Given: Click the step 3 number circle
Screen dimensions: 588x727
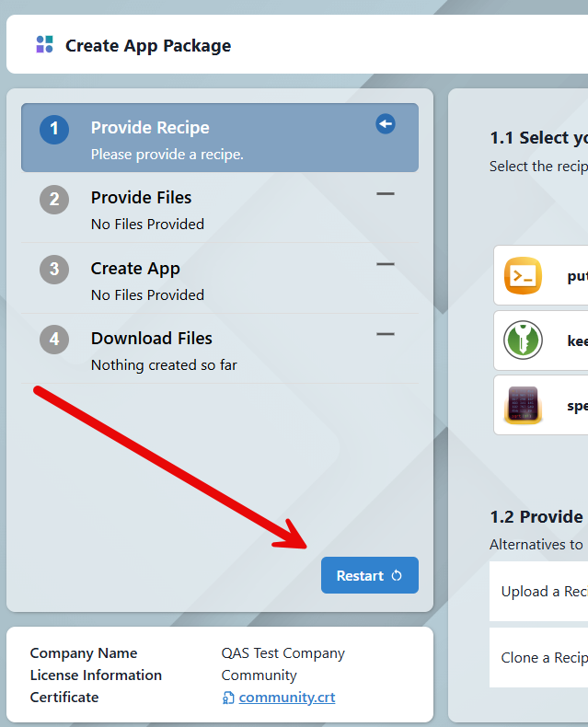Looking at the screenshot, I should pos(54,270).
